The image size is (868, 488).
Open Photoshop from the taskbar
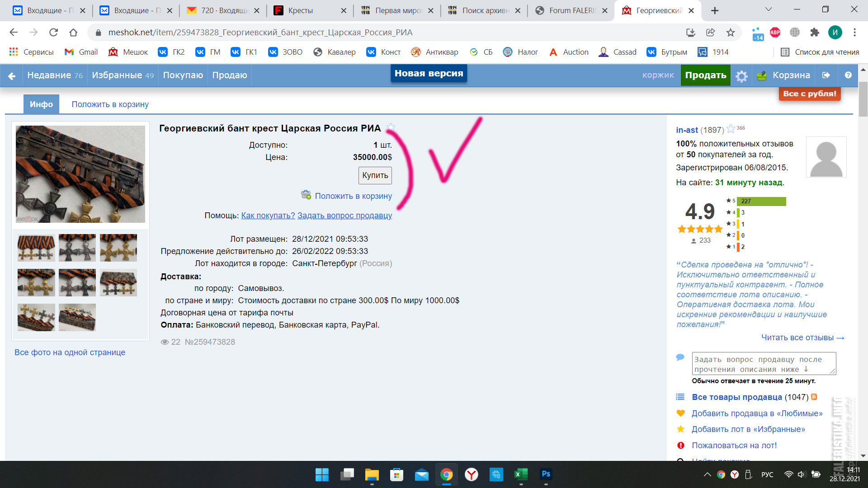pos(546,474)
